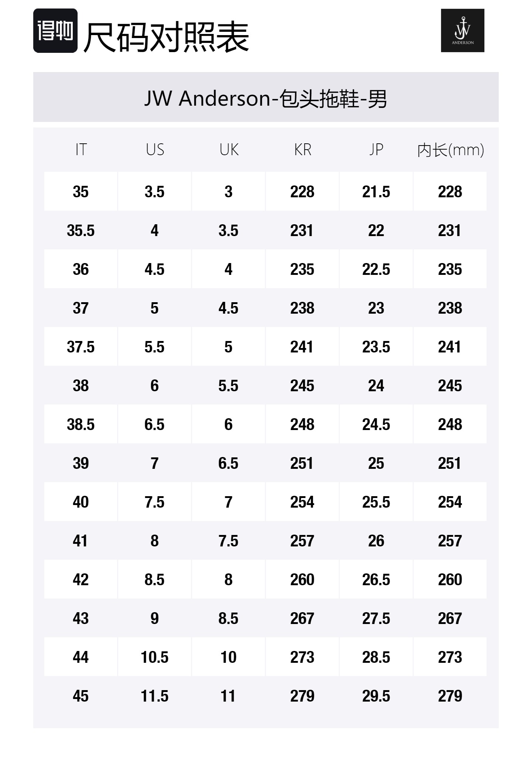Click the KR column header

point(303,150)
